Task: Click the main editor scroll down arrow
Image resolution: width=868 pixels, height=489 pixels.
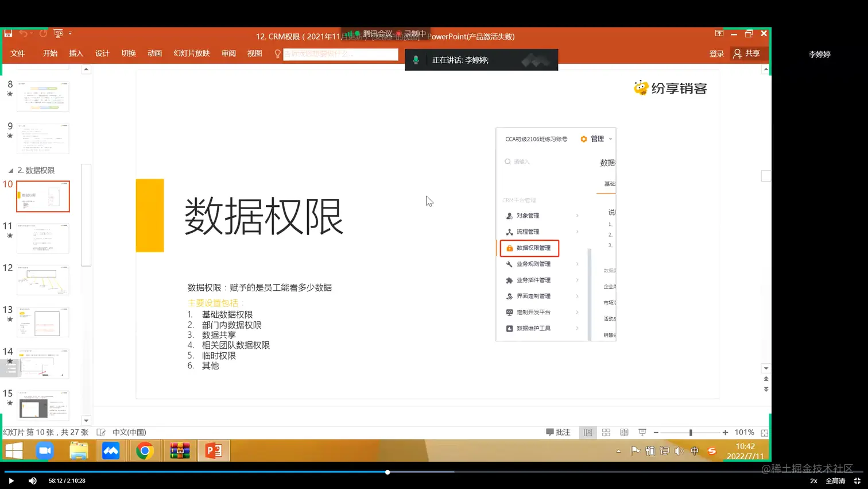Action: [x=766, y=368]
